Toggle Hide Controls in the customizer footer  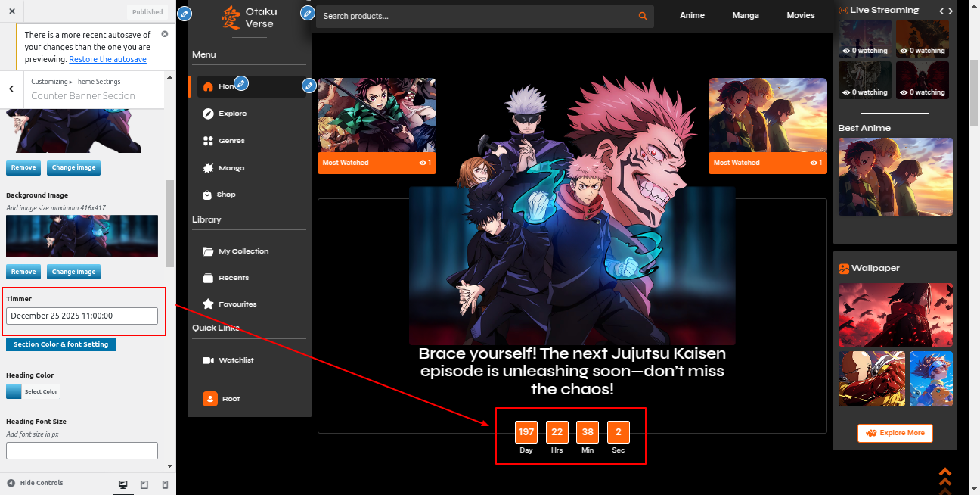tap(35, 483)
